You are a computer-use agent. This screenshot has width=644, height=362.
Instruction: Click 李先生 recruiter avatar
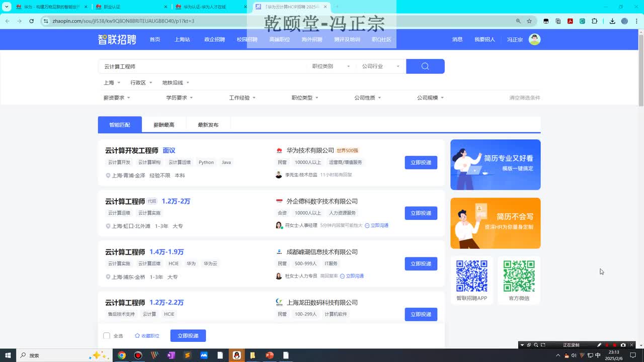pos(279,175)
